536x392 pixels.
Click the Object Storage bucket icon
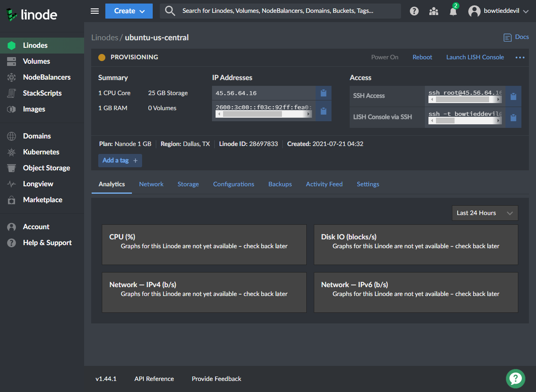click(12, 168)
